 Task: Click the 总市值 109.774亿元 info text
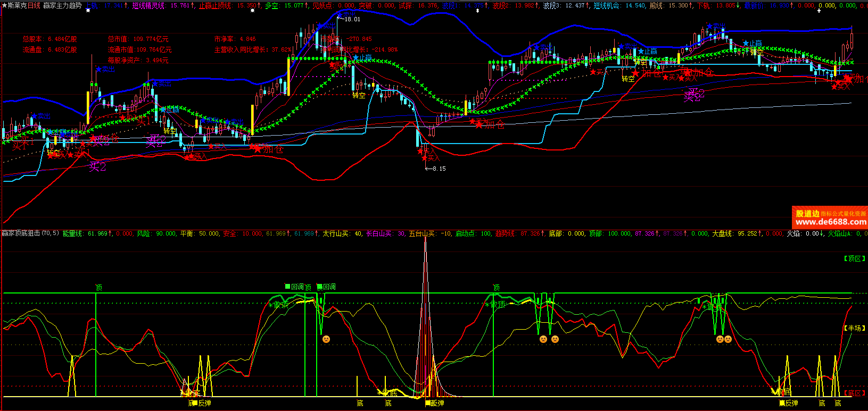pos(138,39)
